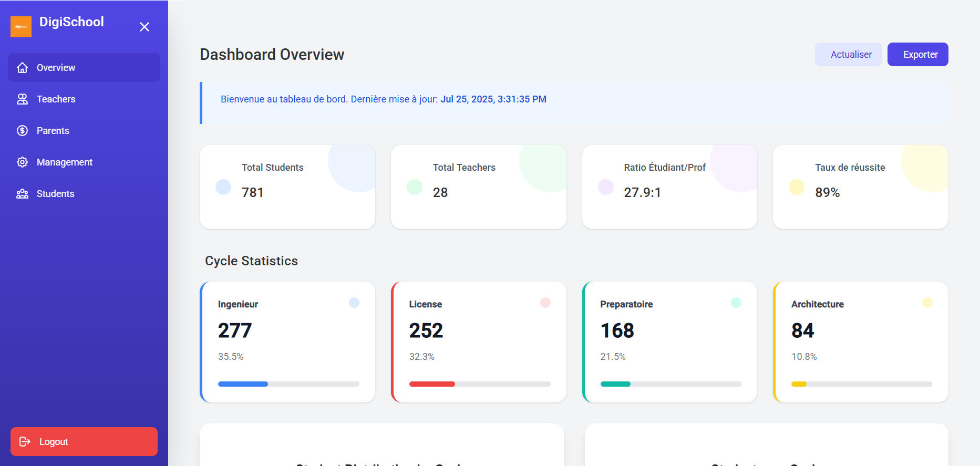Click the Students group icon
Screen dimensions: 980x466
(22, 194)
